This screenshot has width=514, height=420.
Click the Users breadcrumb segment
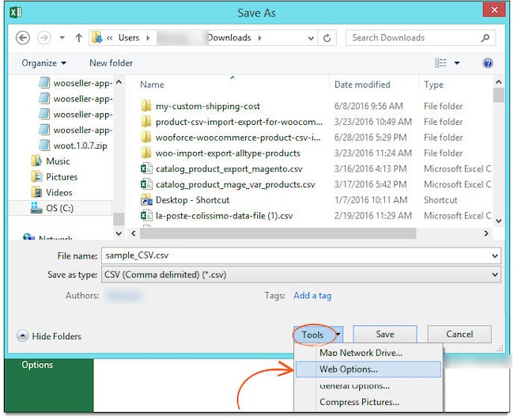(129, 38)
